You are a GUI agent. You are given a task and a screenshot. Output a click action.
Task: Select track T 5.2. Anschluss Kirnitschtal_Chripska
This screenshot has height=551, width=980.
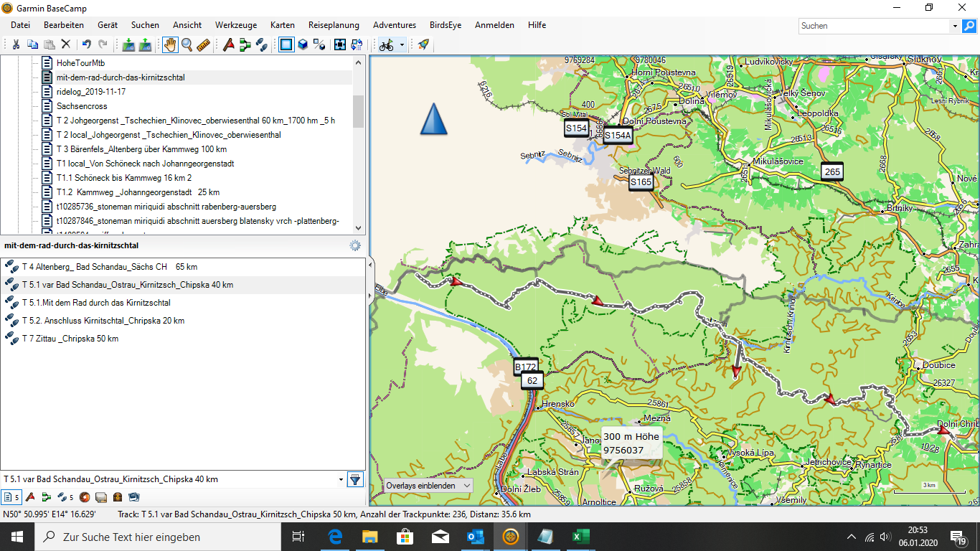tap(183, 321)
